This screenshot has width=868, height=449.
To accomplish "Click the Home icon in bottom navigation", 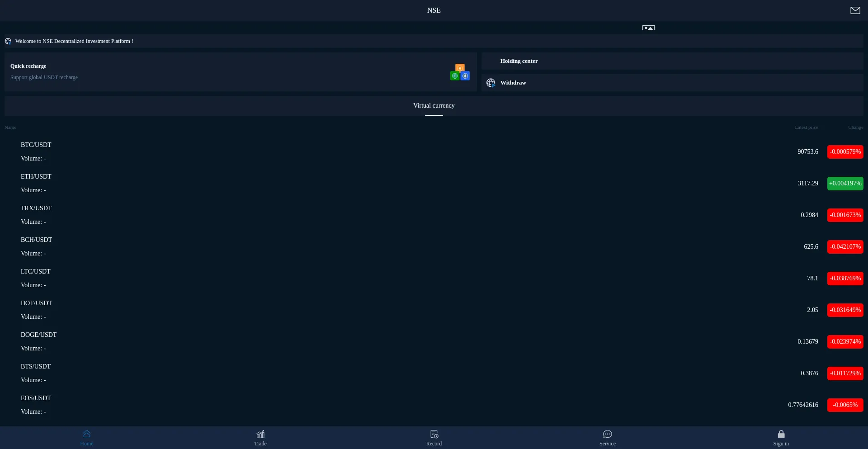I will [x=87, y=434].
